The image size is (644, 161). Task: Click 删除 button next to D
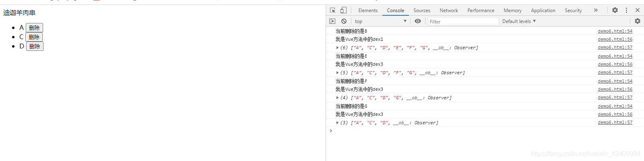(x=35, y=46)
